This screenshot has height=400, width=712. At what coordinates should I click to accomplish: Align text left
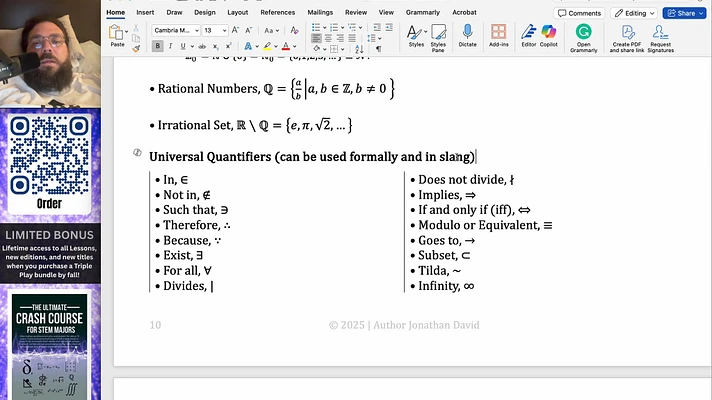point(316,38)
